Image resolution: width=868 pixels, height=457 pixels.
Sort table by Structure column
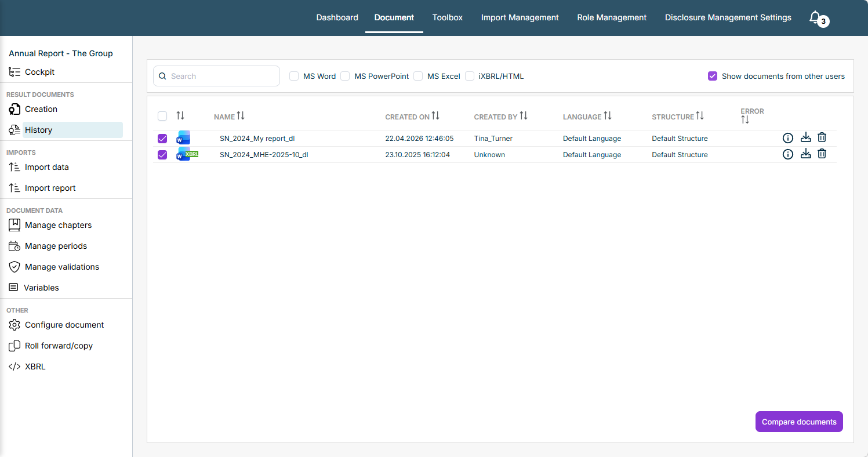[700, 116]
